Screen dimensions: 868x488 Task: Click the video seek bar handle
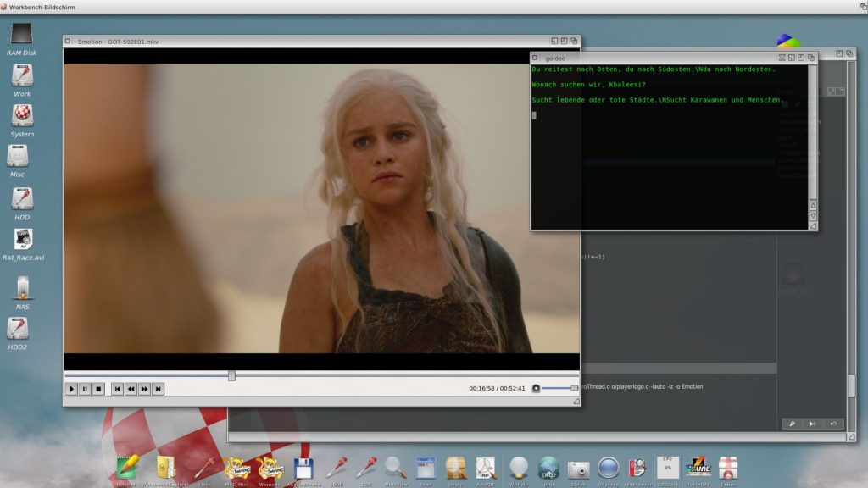coord(231,375)
